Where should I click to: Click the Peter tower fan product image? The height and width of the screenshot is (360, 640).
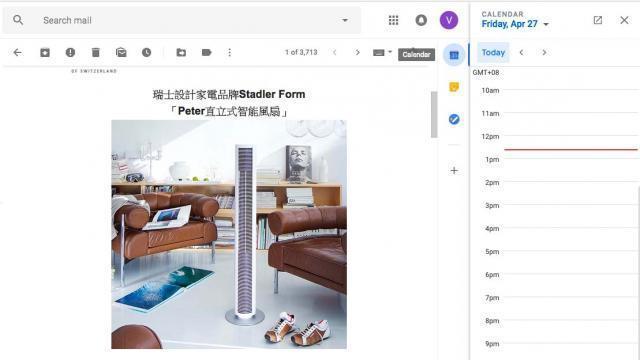(229, 234)
